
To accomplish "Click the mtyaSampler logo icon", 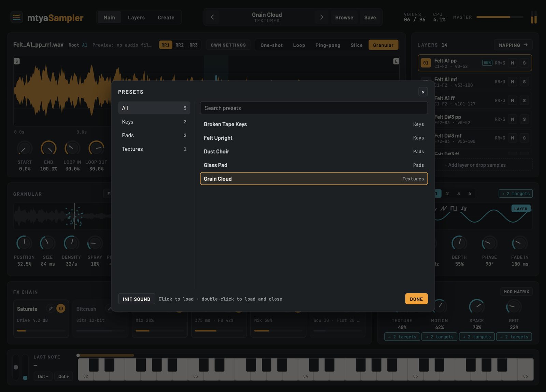I will pyautogui.click(x=16, y=17).
